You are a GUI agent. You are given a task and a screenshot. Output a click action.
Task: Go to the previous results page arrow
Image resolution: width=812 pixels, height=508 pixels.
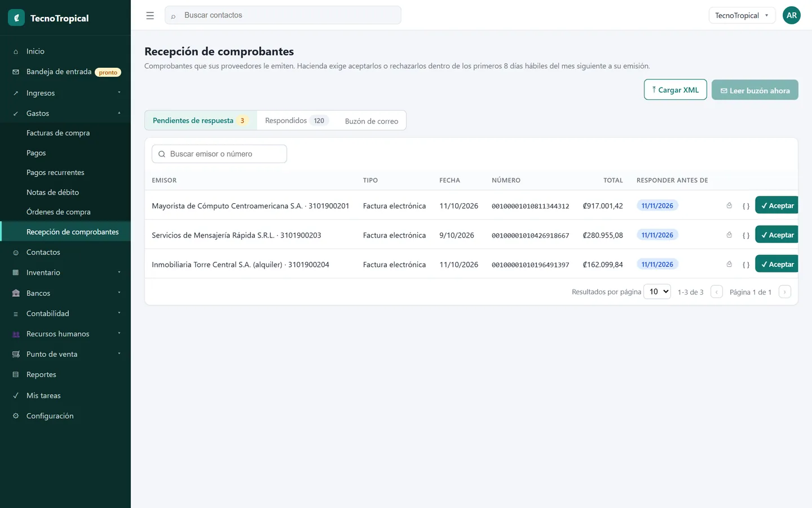[717, 292]
